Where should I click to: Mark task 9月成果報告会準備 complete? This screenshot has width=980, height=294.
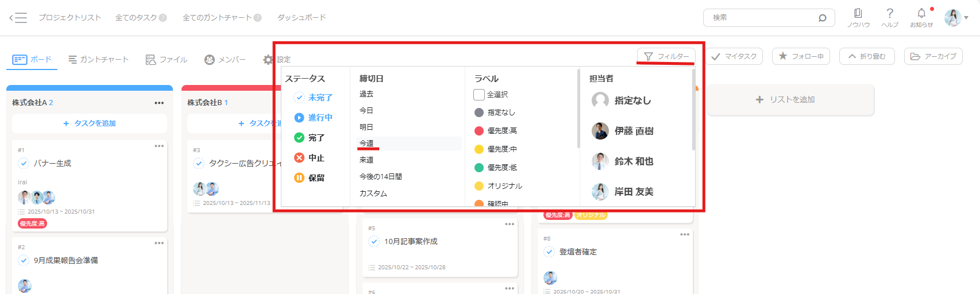coord(24,261)
